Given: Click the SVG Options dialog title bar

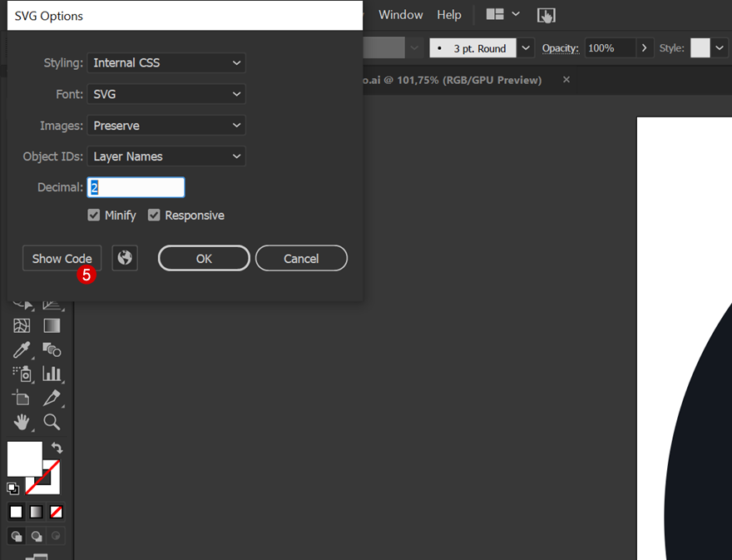Looking at the screenshot, I should pyautogui.click(x=185, y=16).
